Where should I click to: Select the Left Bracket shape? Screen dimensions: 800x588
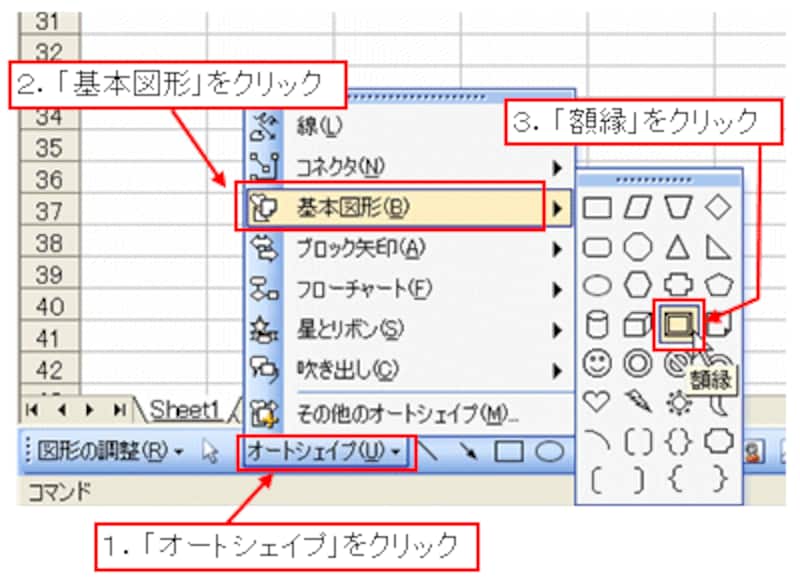[x=597, y=480]
